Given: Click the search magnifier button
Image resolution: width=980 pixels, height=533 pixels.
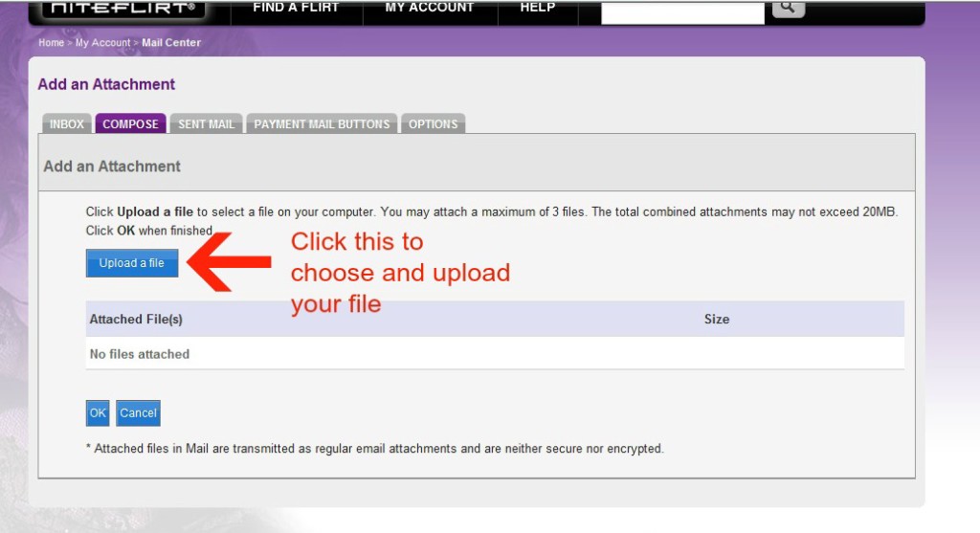Looking at the screenshot, I should 789,8.
